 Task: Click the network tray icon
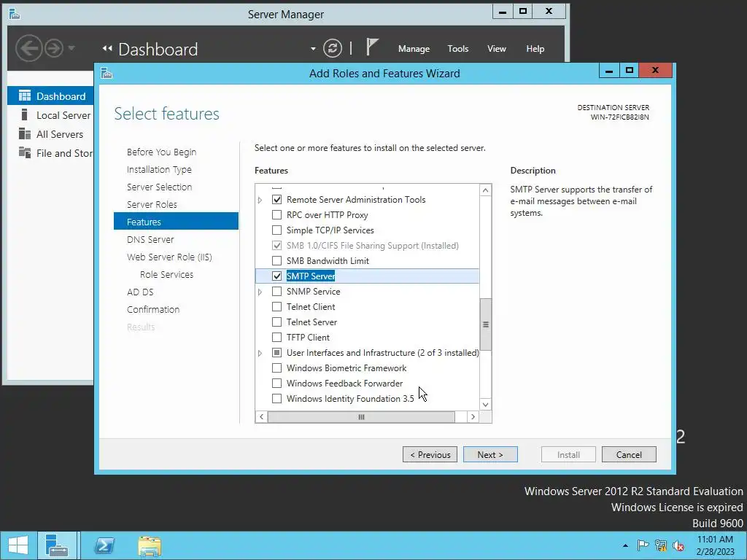661,545
